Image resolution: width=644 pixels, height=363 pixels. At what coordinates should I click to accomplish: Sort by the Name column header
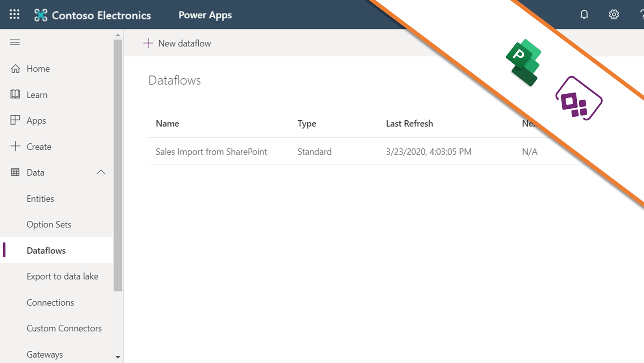[x=167, y=123]
